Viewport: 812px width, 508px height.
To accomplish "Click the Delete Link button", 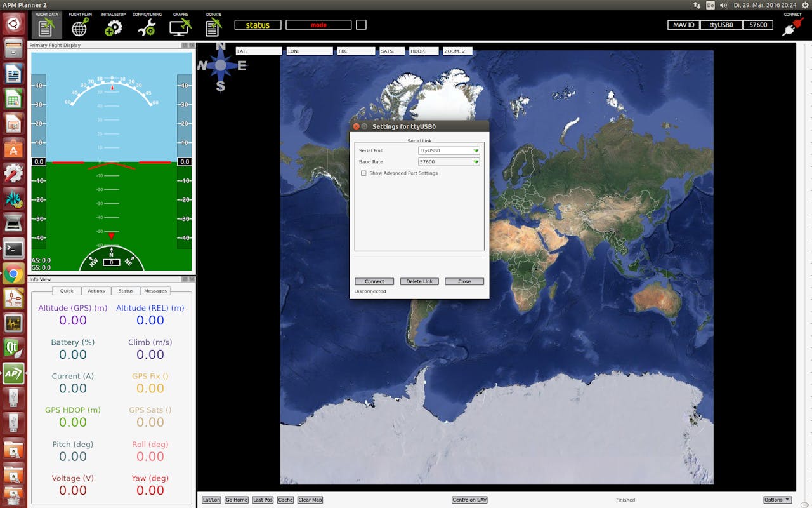I will (x=419, y=281).
